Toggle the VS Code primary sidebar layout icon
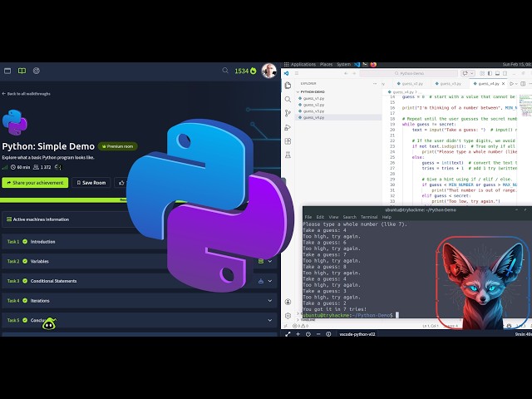Screen dimensions: 532x399 pos(490,73)
